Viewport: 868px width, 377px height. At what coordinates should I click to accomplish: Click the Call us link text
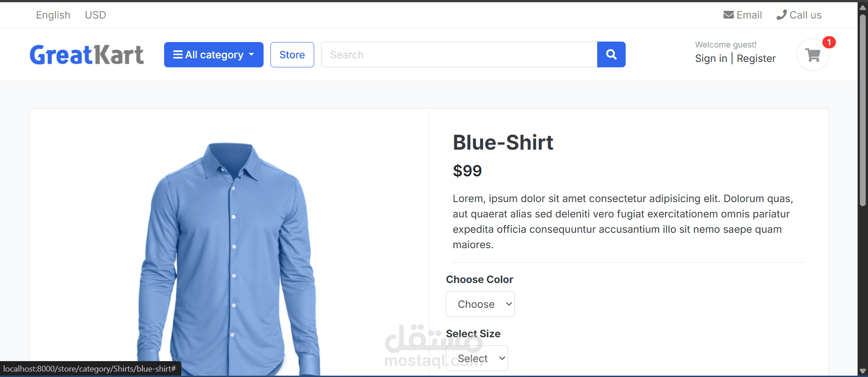tap(805, 15)
